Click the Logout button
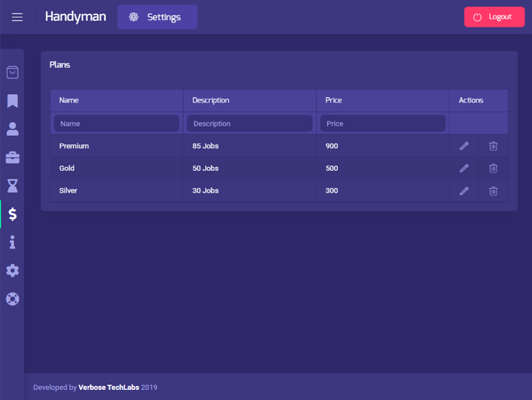 click(x=494, y=17)
